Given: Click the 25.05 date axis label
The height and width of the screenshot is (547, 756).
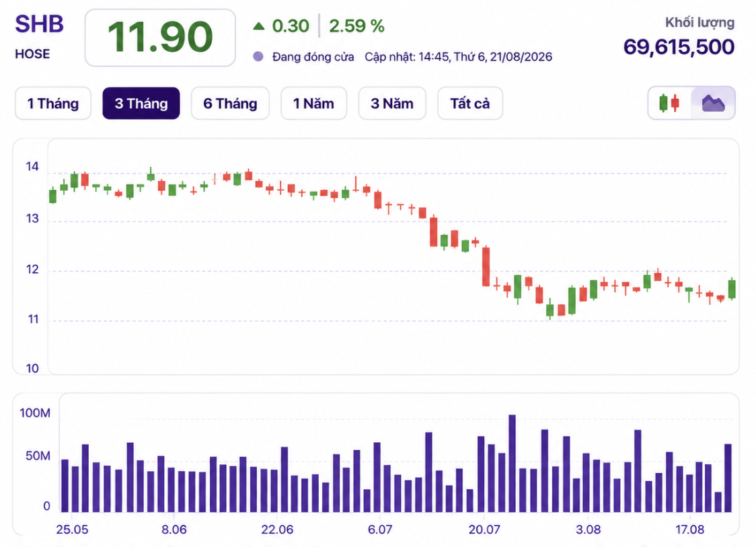Looking at the screenshot, I should click(73, 530).
